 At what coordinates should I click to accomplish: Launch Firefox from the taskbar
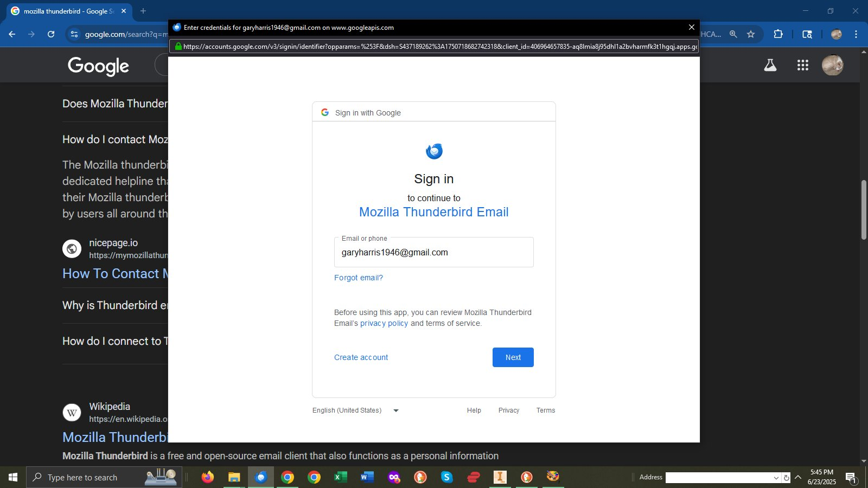[x=208, y=477]
